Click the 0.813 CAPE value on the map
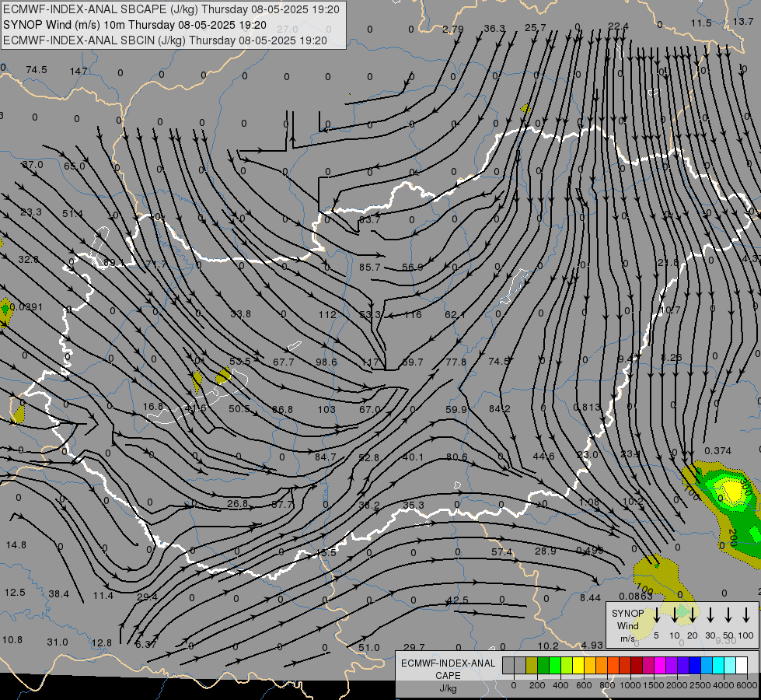Viewport: 761px width, 700px height. coord(587,407)
